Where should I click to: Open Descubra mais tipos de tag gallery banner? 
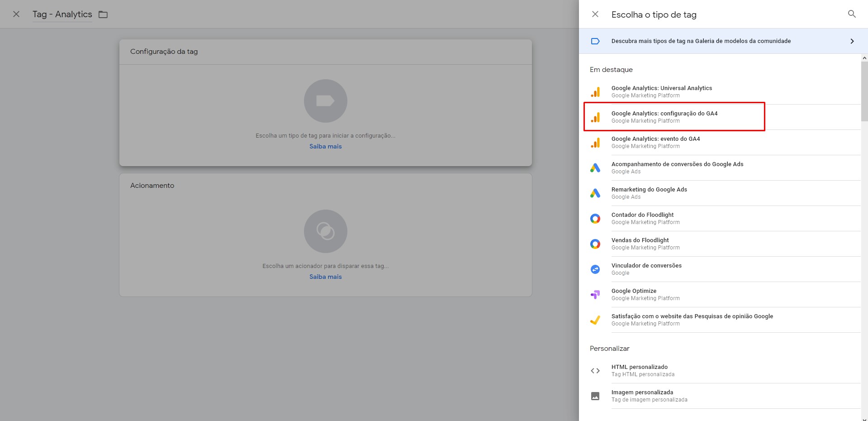(x=723, y=41)
